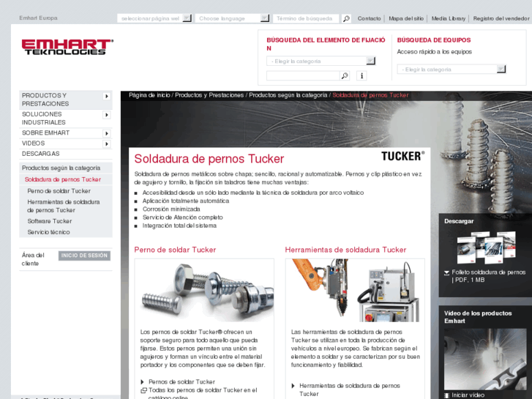Open the Choose language dropdown
The width and height of the screenshot is (532, 399).
pyautogui.click(x=233, y=18)
